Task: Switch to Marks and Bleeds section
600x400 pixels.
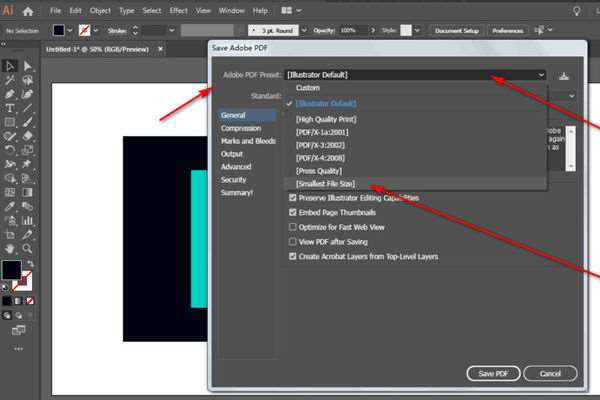Action: coord(248,141)
